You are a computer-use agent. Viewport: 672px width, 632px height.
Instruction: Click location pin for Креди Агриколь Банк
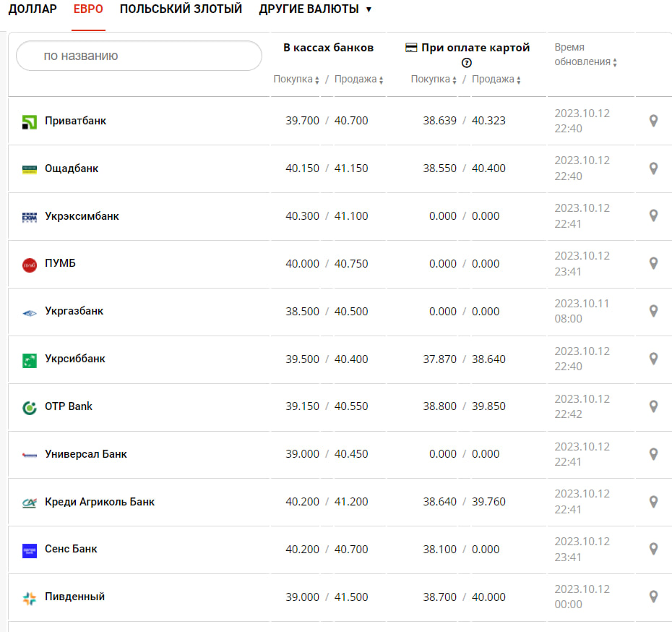point(653,501)
